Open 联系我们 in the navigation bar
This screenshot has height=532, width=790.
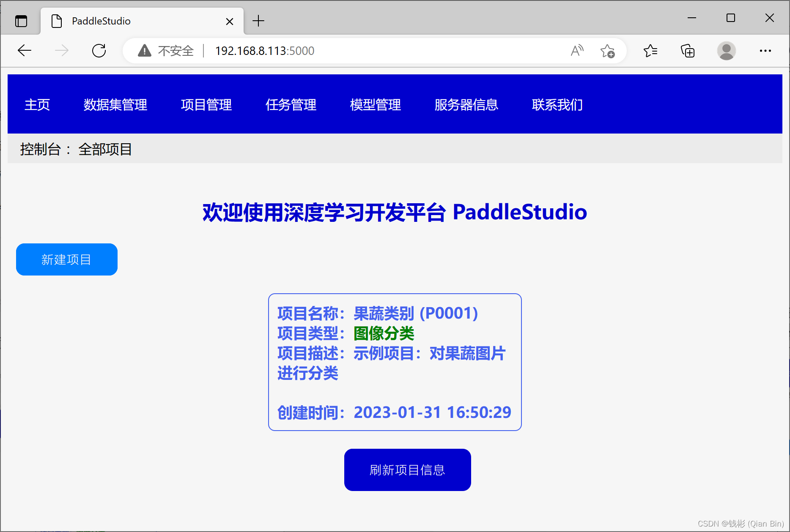[x=557, y=104]
